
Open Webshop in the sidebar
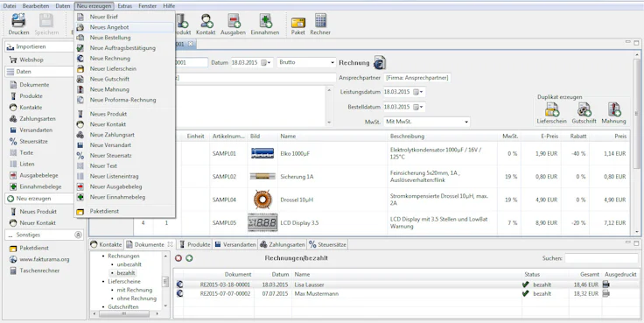point(31,60)
